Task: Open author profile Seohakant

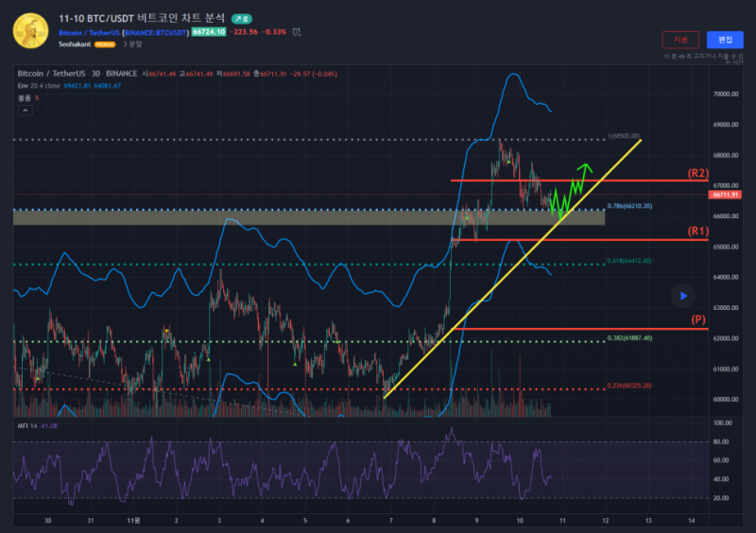Action: pos(75,44)
